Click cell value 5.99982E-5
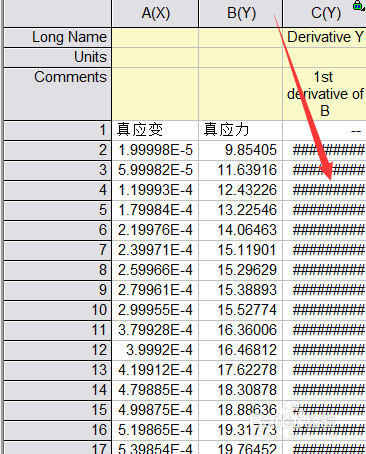 pyautogui.click(x=155, y=170)
